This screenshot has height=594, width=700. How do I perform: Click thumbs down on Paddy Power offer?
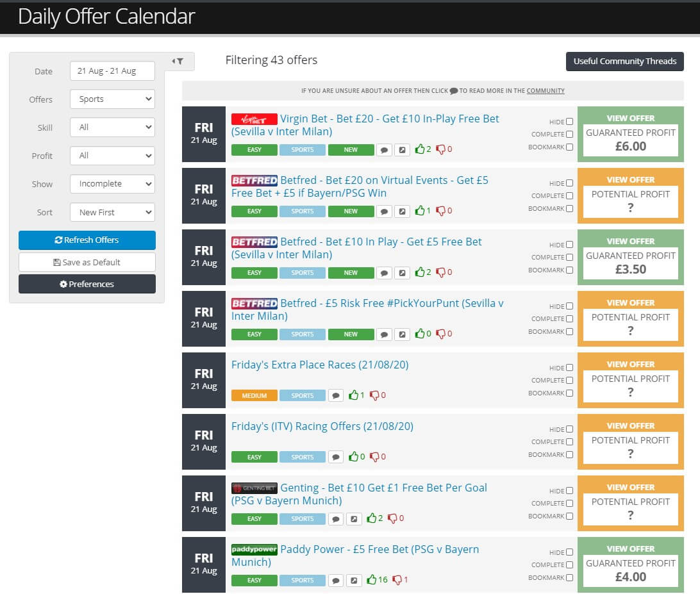tap(397, 580)
